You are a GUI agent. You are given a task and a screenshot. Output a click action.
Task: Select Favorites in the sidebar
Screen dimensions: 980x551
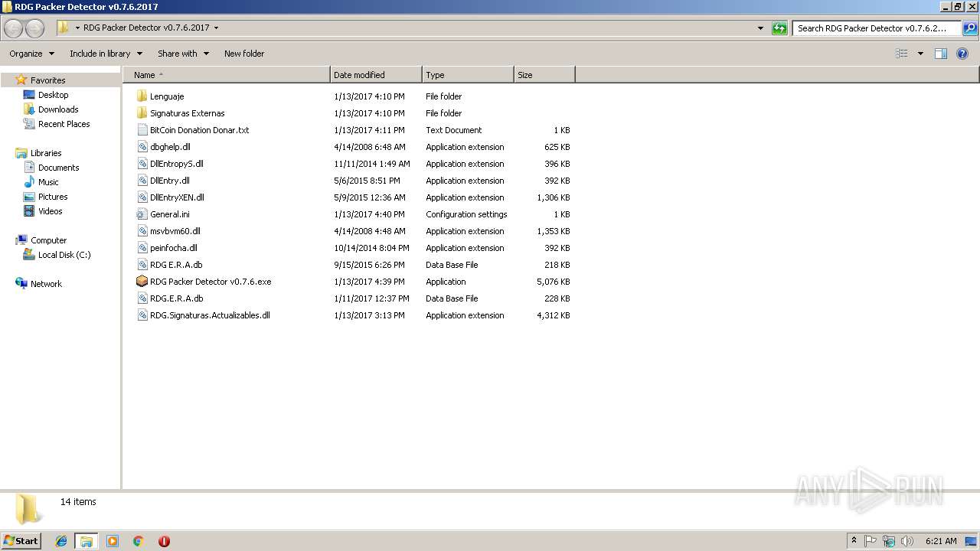[47, 80]
